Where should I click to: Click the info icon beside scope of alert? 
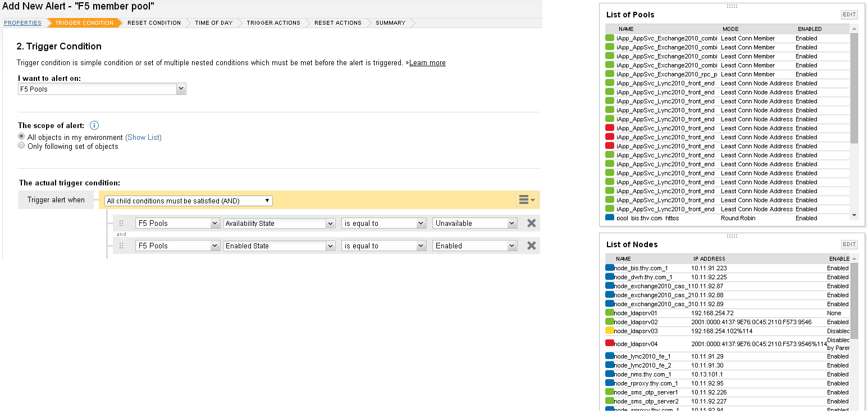94,125
